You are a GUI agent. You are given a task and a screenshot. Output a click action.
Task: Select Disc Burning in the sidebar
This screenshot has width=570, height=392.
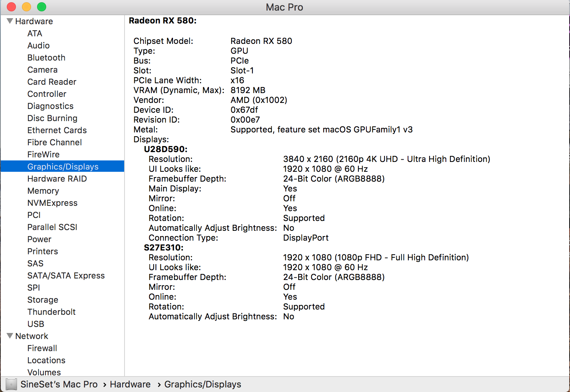click(52, 118)
